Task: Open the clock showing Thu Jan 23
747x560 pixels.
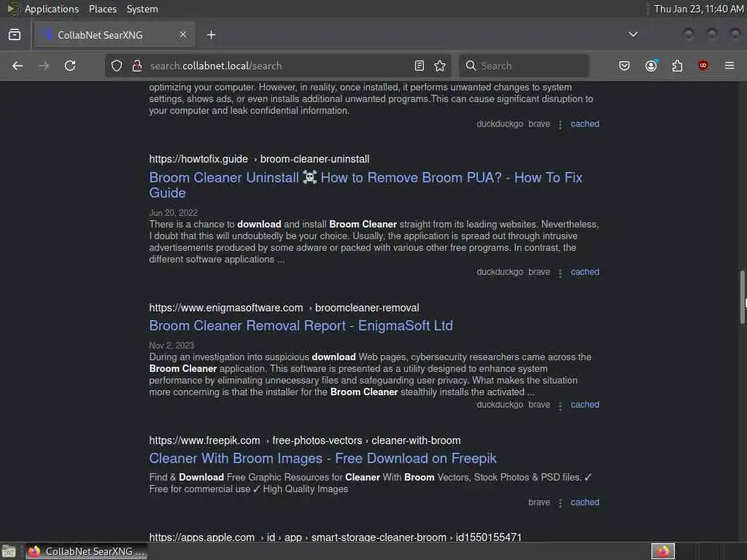Action: [x=698, y=9]
